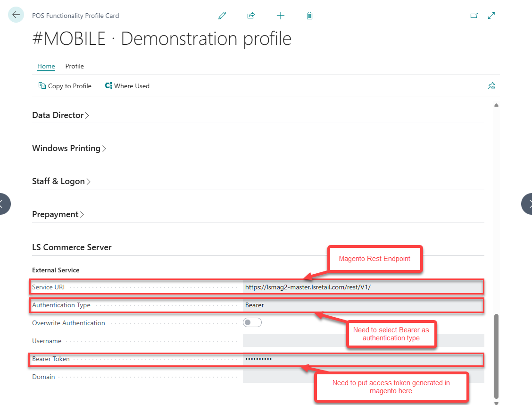
Task: Click the Service URI field
Action: tap(362, 287)
